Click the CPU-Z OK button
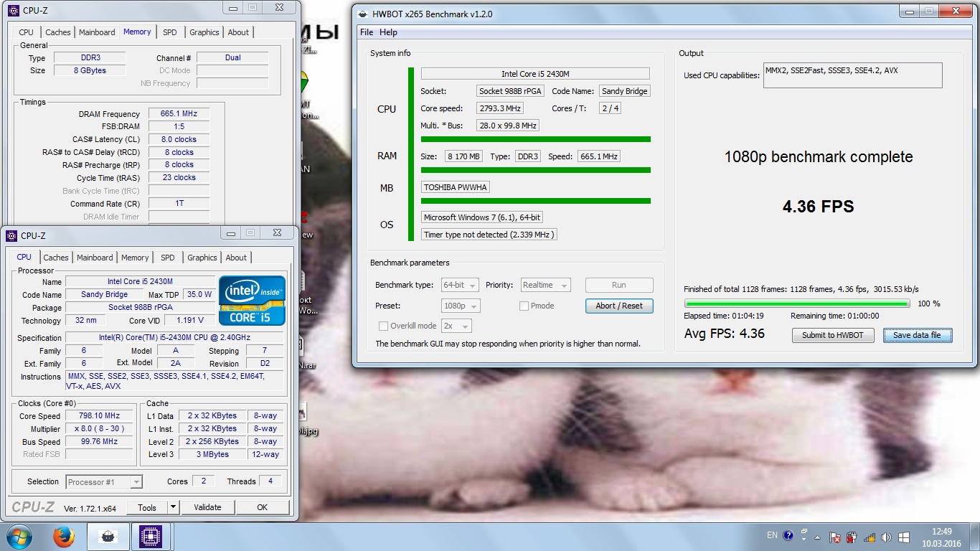Viewport: 980px width, 551px height. (263, 507)
